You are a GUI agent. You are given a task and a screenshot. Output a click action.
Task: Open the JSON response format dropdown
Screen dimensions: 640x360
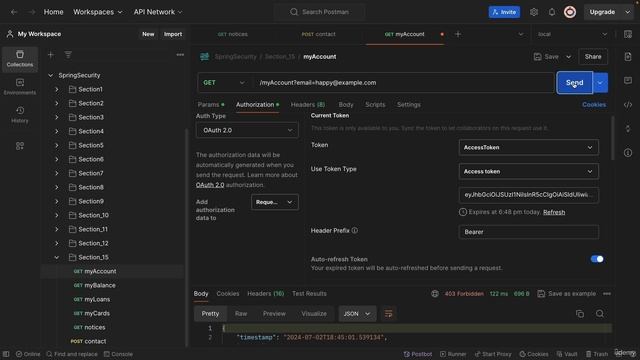[357, 313]
